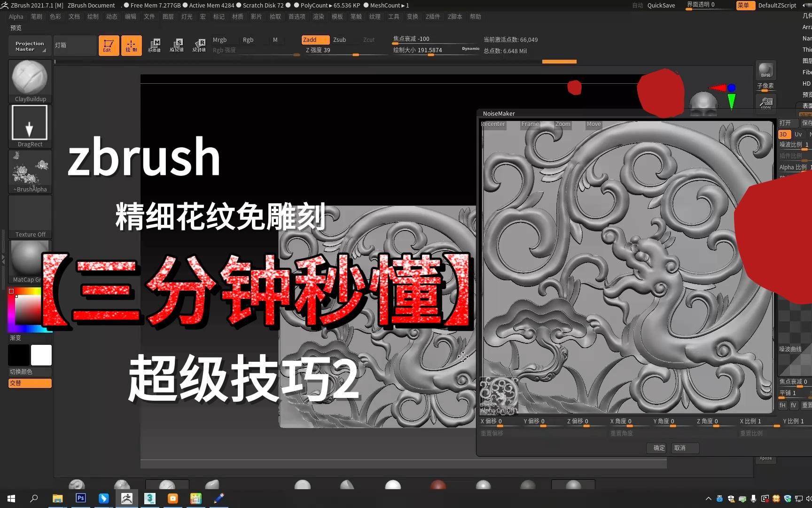Click the orange 菜单 button

click(745, 5)
